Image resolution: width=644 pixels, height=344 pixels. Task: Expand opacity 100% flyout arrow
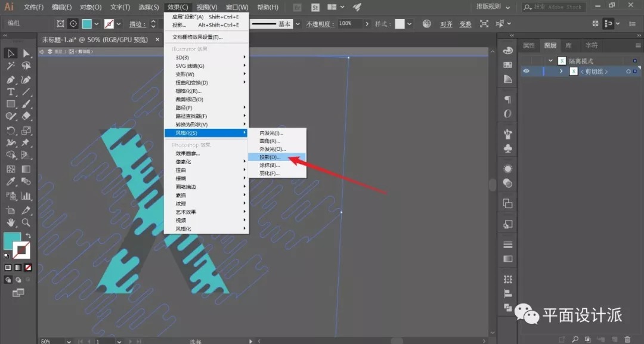(x=367, y=24)
